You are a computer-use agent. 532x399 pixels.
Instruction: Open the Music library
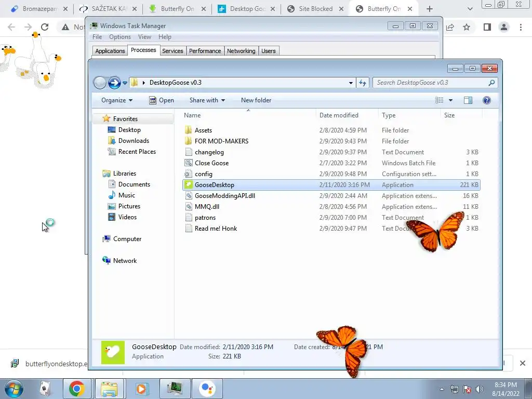[x=126, y=195]
